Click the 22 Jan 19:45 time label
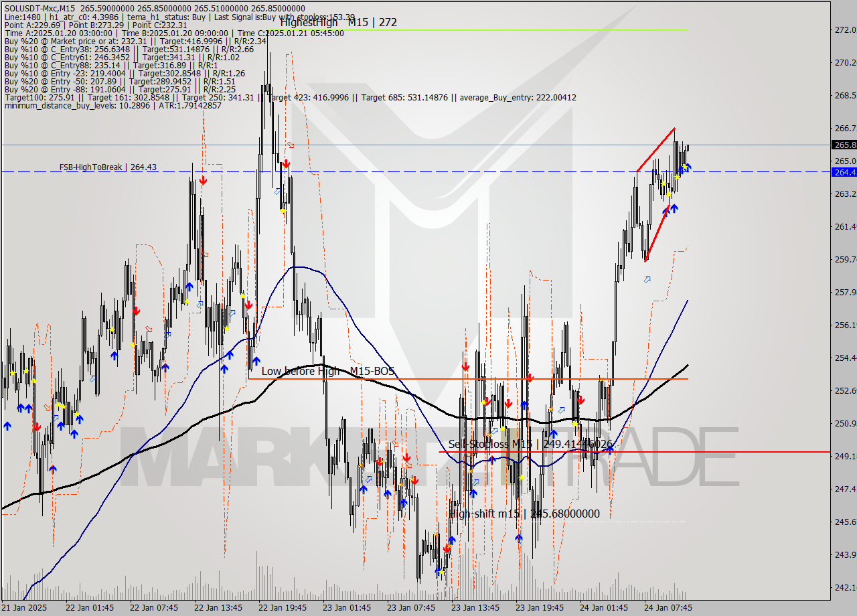 (283, 607)
